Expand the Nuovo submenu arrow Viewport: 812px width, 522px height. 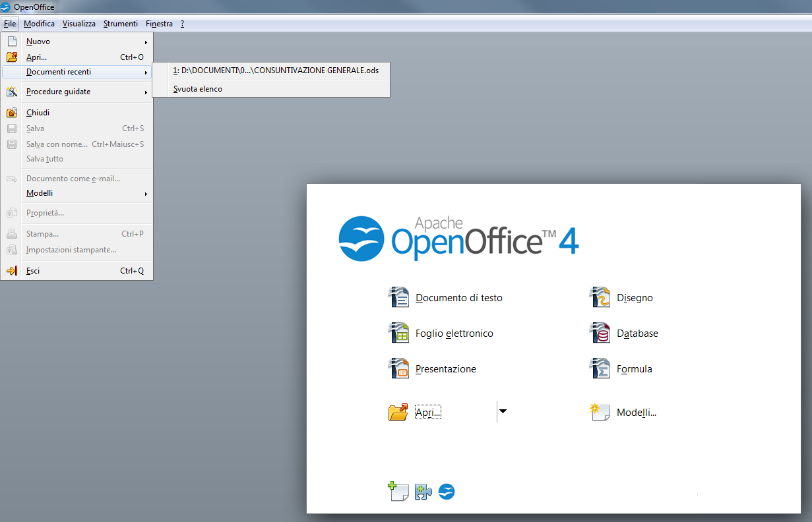[x=146, y=42]
